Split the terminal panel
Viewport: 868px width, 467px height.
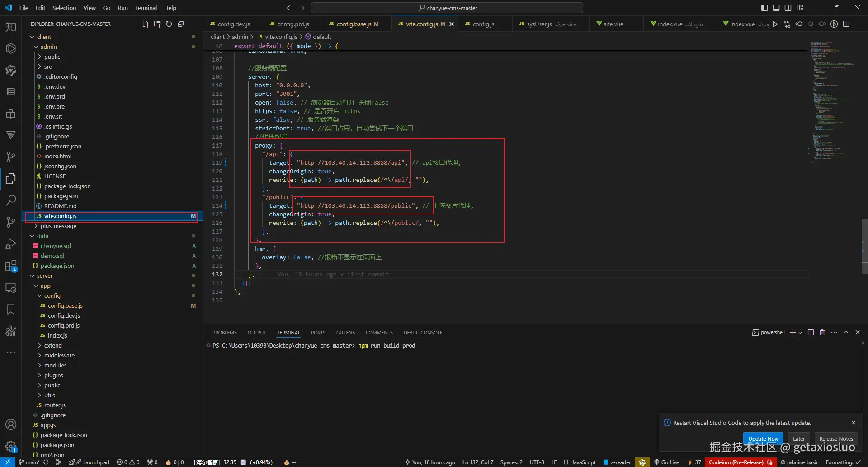811,333
